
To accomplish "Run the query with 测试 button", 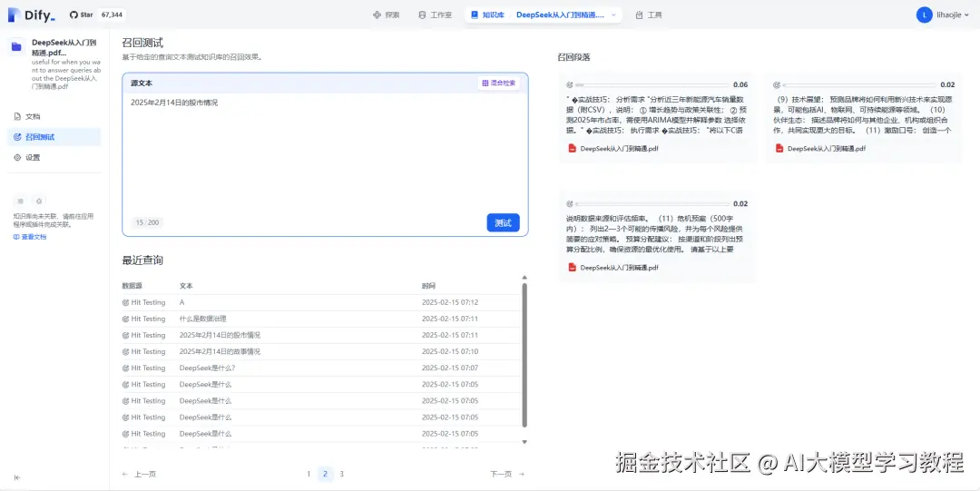I will (x=503, y=222).
